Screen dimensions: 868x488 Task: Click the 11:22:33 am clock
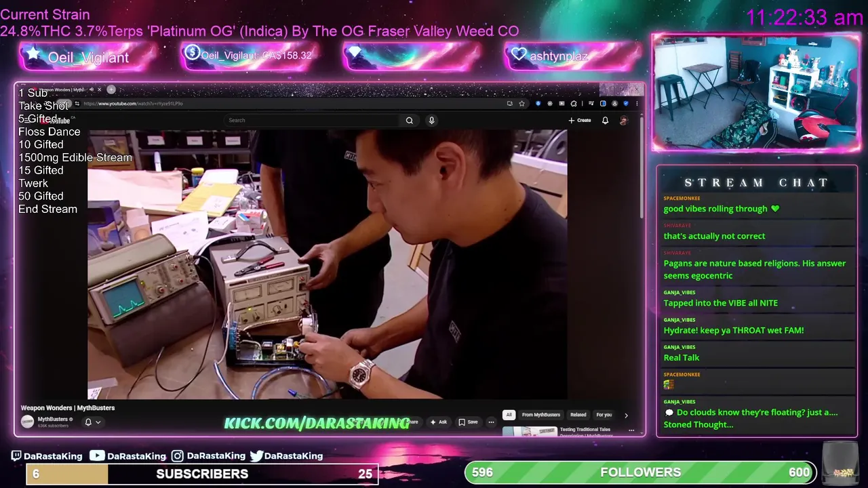804,18
